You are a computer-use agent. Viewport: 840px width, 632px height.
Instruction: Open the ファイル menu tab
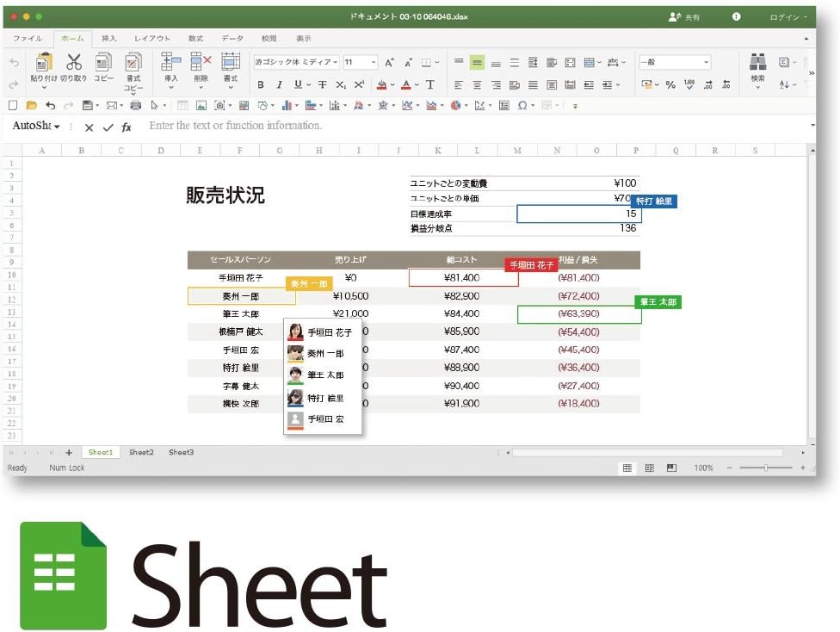coord(28,39)
